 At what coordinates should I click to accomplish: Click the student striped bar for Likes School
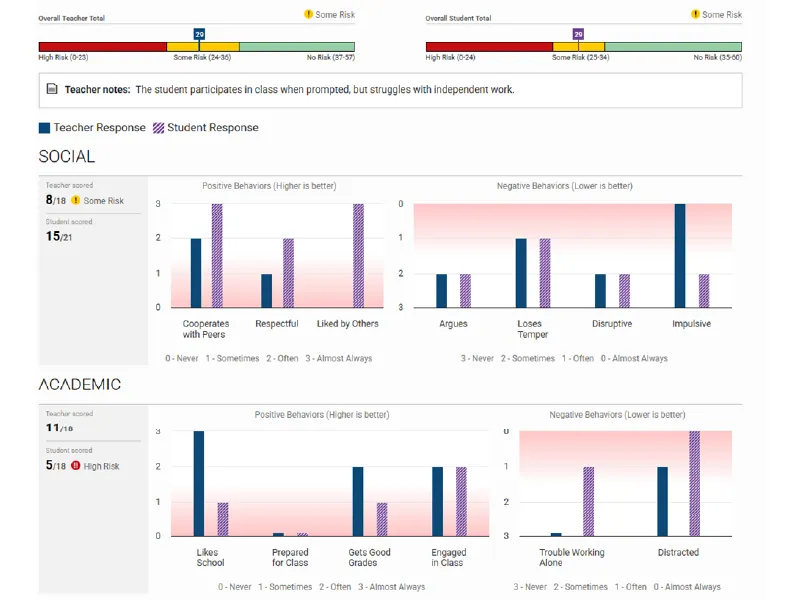coord(223,519)
